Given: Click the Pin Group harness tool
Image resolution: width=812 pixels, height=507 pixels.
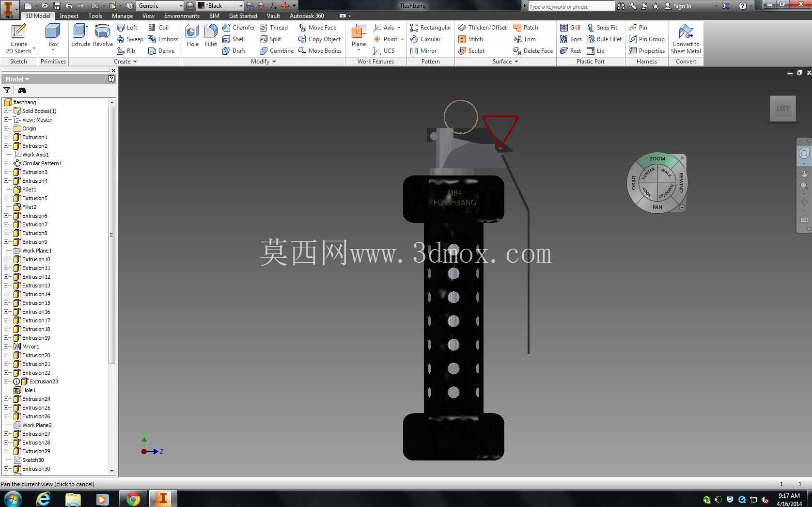Looking at the screenshot, I should [647, 39].
